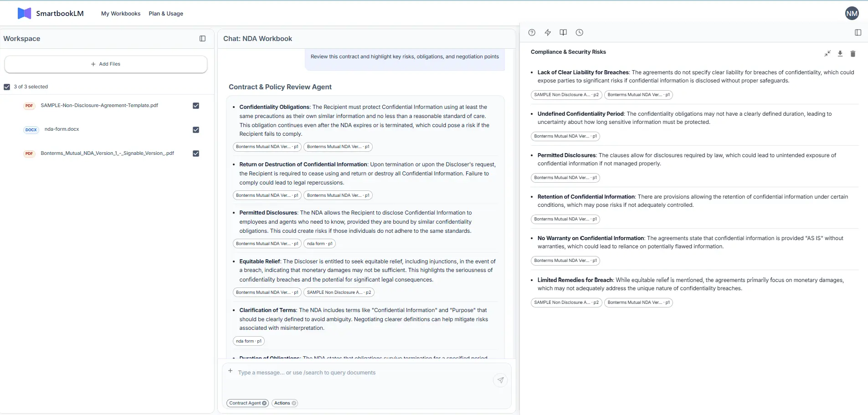Click the send message icon

(x=500, y=380)
